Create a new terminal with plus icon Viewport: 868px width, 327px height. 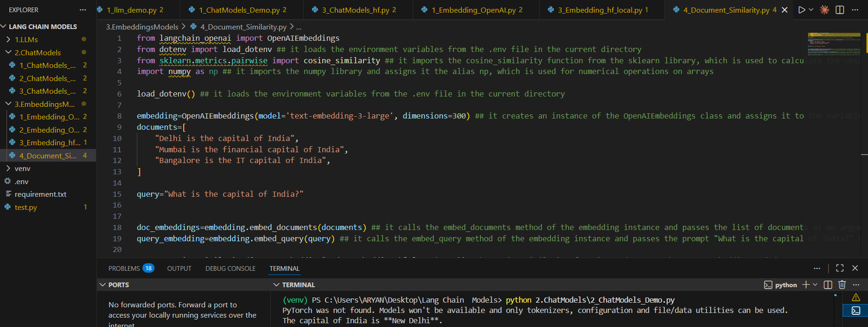tap(806, 285)
